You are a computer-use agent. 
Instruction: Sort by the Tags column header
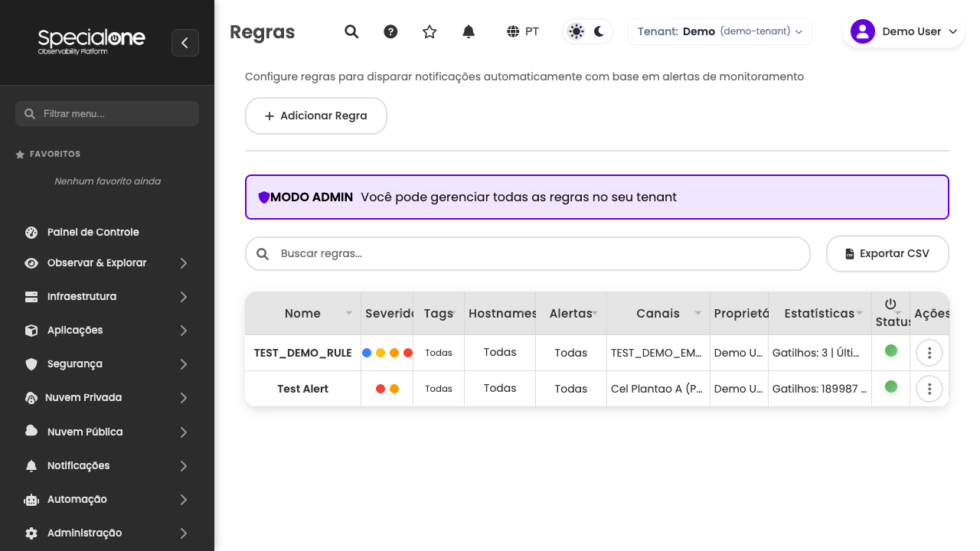click(439, 313)
